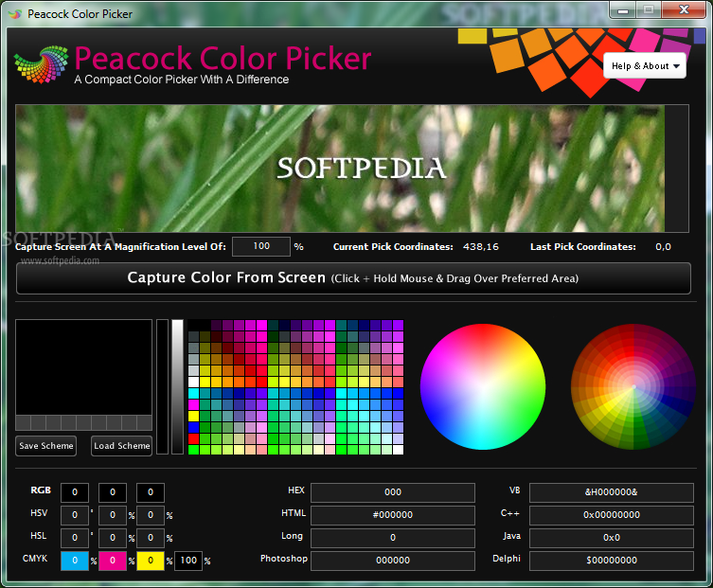The height and width of the screenshot is (588, 713).
Task: Click the Last Pick Coordinates value 0,0
Action: [663, 247]
